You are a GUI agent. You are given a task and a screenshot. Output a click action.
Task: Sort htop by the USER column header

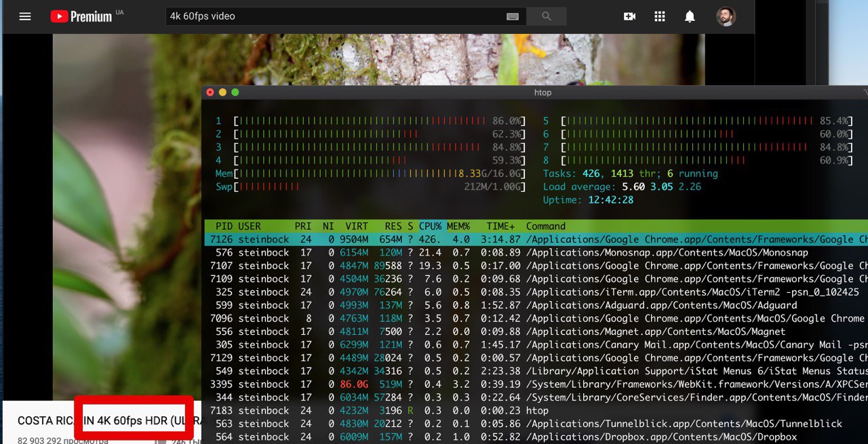tap(250, 226)
